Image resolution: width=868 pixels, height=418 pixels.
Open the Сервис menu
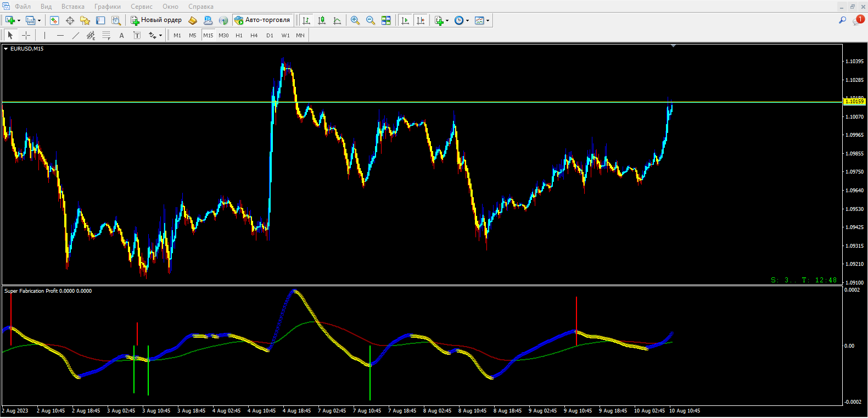(142, 7)
